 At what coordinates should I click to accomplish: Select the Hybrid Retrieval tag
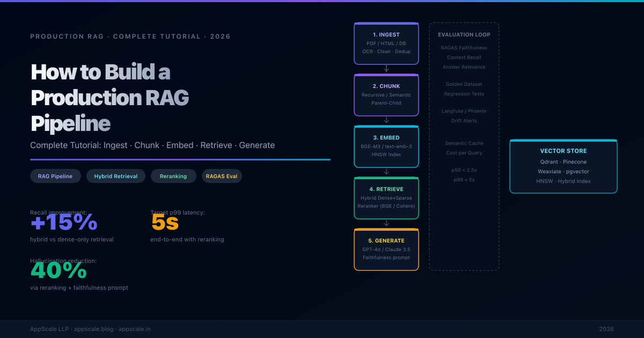coord(116,176)
